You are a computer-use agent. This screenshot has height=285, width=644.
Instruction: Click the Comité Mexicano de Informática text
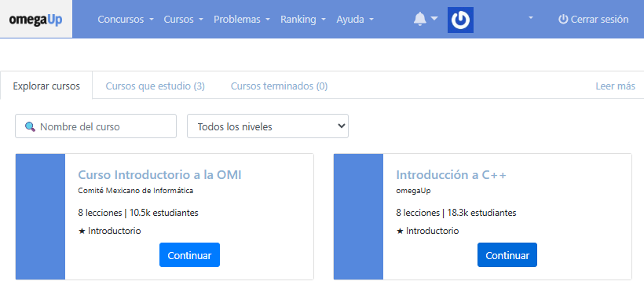[136, 191]
